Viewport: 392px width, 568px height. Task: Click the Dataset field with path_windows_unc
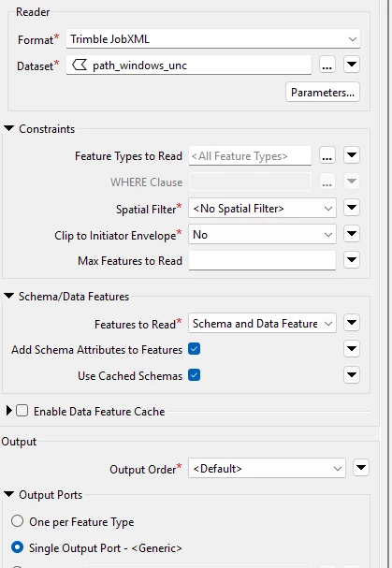click(x=189, y=66)
